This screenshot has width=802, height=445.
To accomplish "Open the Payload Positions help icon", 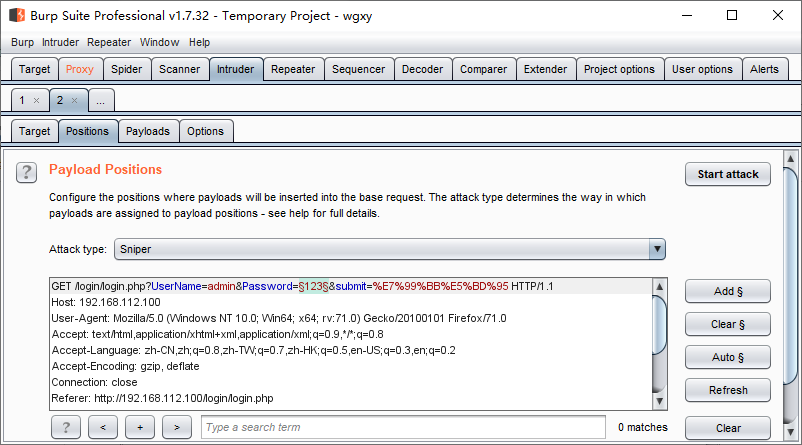I will pyautogui.click(x=26, y=172).
